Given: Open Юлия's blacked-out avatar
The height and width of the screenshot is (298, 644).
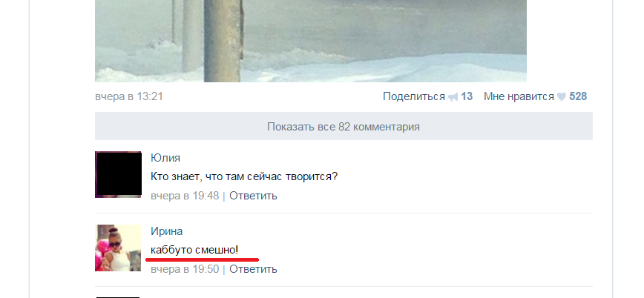Looking at the screenshot, I should (x=118, y=174).
